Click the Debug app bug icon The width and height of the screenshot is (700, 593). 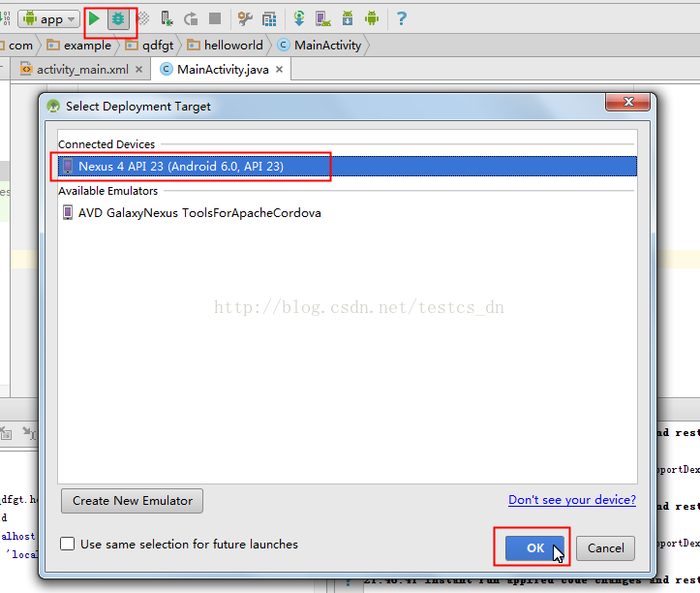pos(118,18)
